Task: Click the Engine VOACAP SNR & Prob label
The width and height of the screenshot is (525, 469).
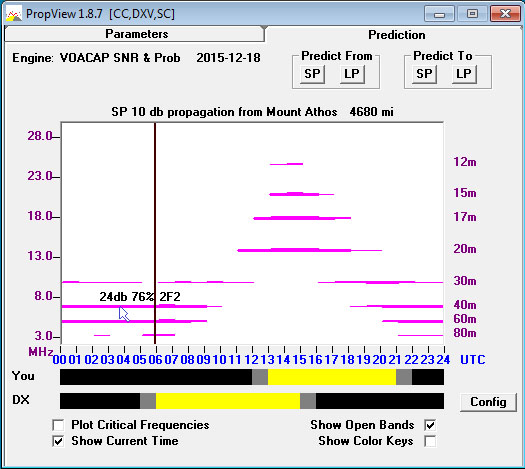Action: (96, 58)
